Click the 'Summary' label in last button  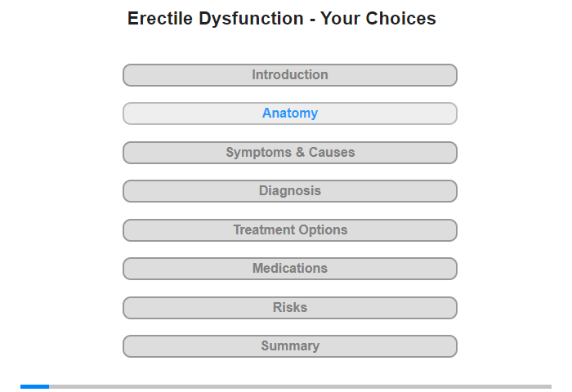(x=290, y=345)
